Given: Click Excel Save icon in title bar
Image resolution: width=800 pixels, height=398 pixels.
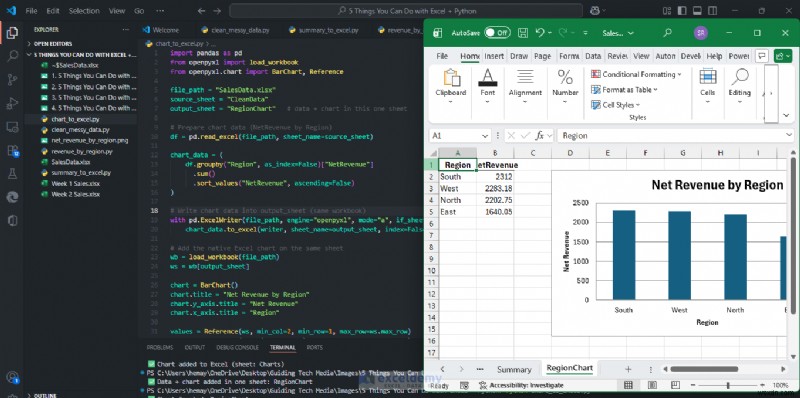Looking at the screenshot, I should 523,33.
